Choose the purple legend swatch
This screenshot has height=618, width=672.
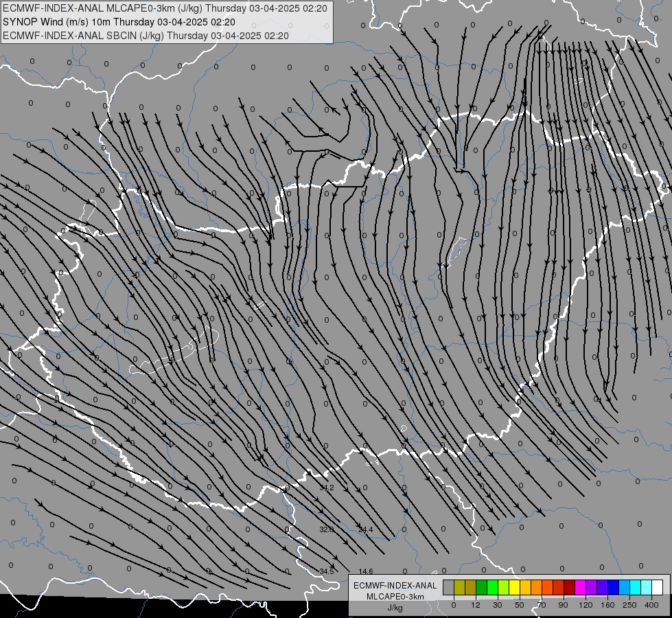(592, 587)
